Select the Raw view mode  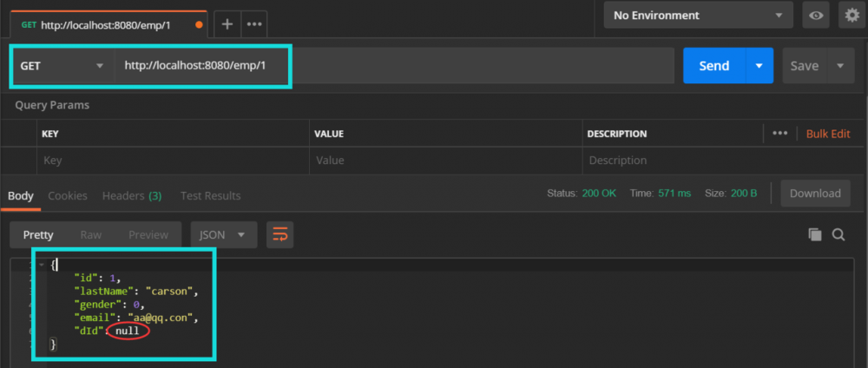point(91,234)
